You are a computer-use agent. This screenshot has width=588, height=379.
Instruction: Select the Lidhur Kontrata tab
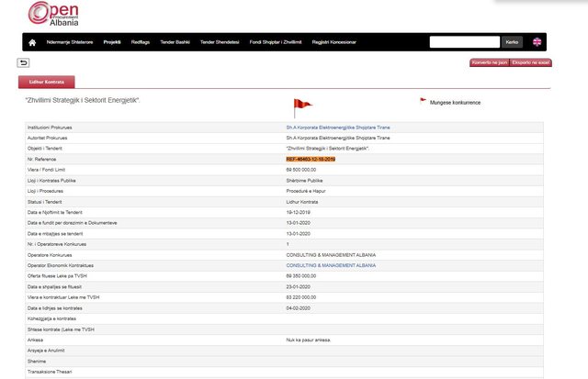47,82
